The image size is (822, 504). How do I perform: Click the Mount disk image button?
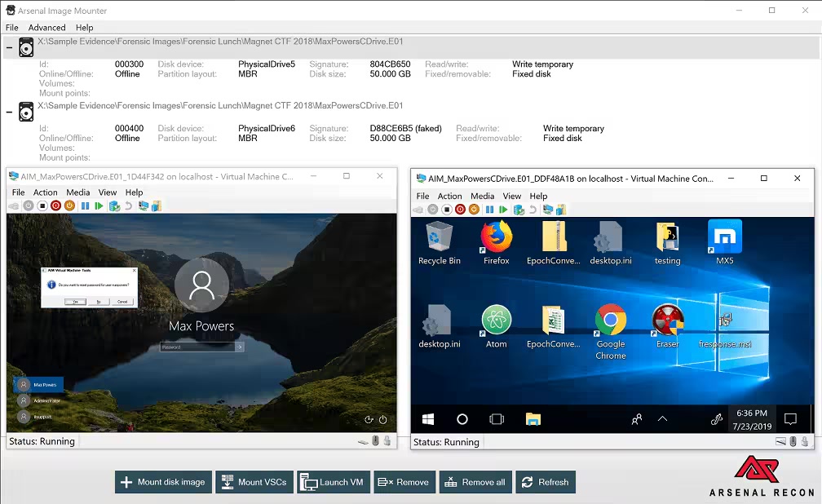coord(163,482)
